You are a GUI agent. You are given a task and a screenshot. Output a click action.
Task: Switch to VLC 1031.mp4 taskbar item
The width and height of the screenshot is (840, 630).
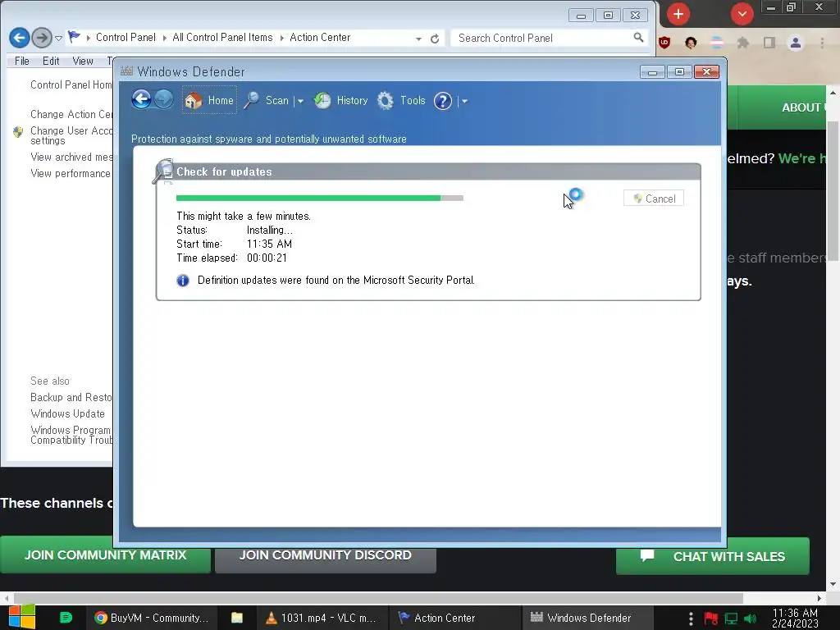322,618
